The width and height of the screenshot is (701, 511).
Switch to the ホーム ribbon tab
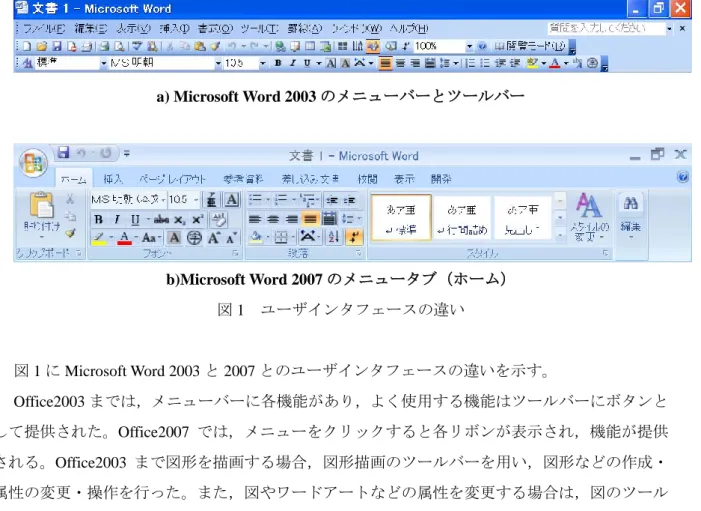click(74, 180)
